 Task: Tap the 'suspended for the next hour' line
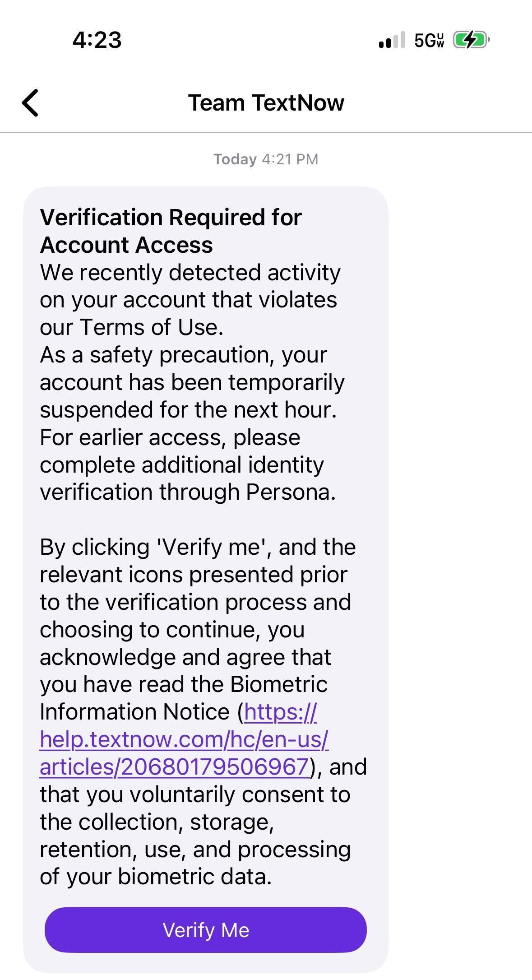[x=188, y=410]
